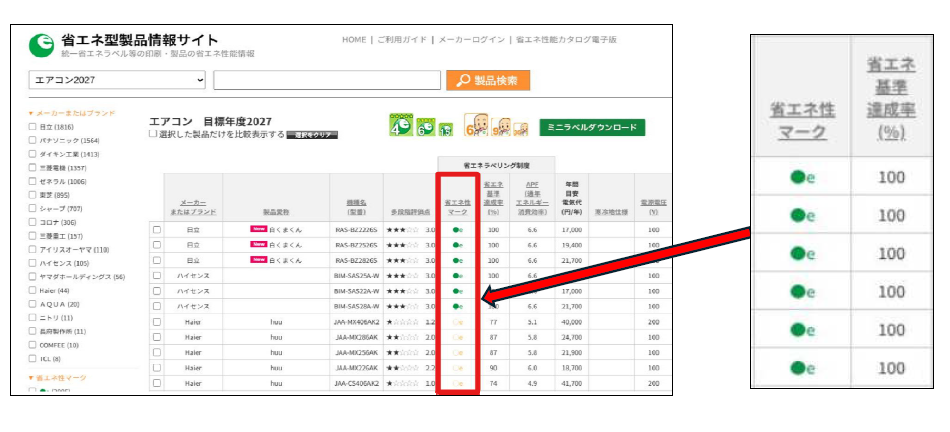Click model name JAA-CS406AK2

pyautogui.click(x=357, y=383)
